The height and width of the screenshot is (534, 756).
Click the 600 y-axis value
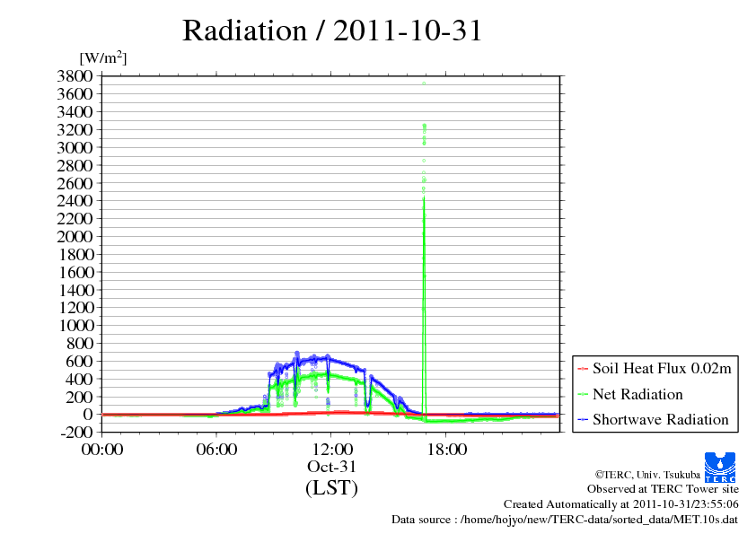point(79,361)
